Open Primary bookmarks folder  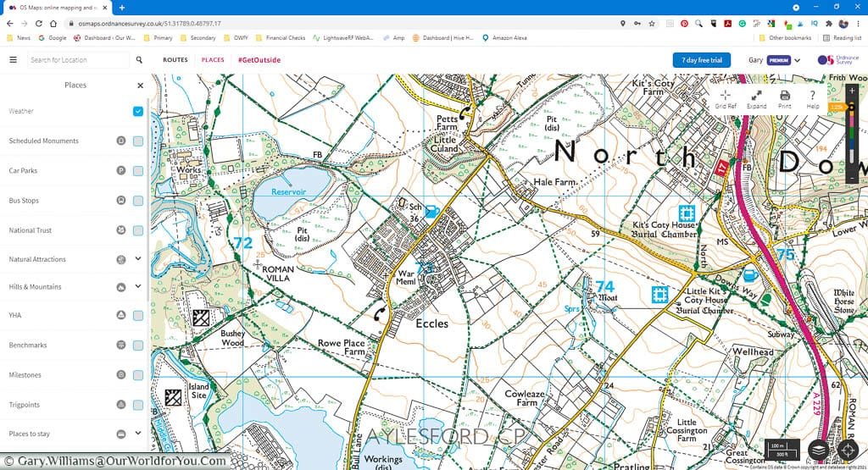158,37
